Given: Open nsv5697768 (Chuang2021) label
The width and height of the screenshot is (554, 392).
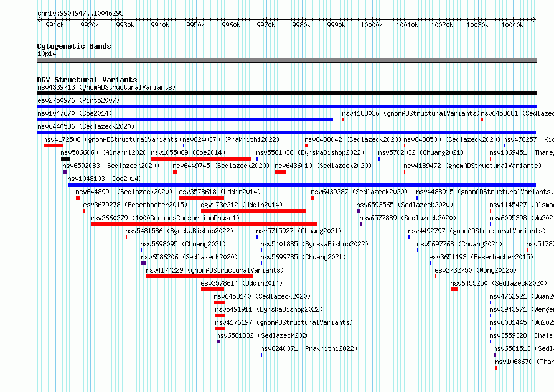Looking at the screenshot, I should (459, 244).
